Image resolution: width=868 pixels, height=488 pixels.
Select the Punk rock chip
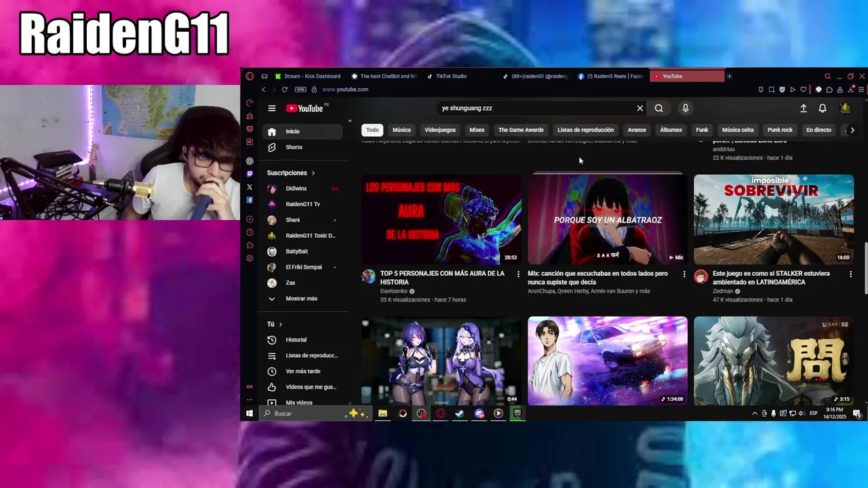tap(780, 130)
